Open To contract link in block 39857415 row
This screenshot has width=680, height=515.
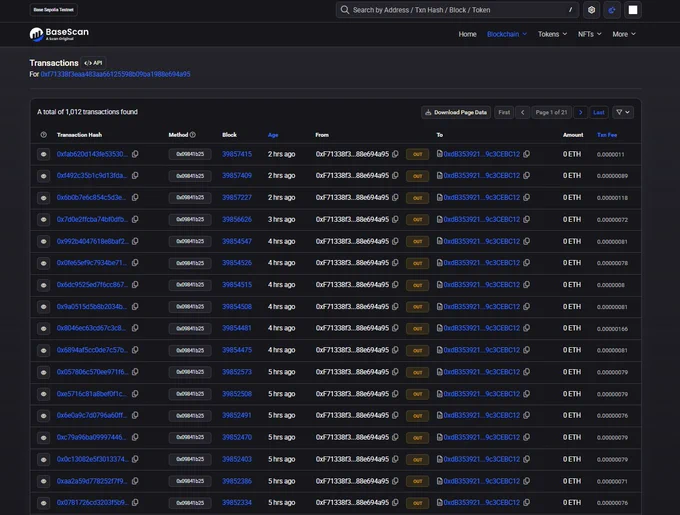[481, 154]
